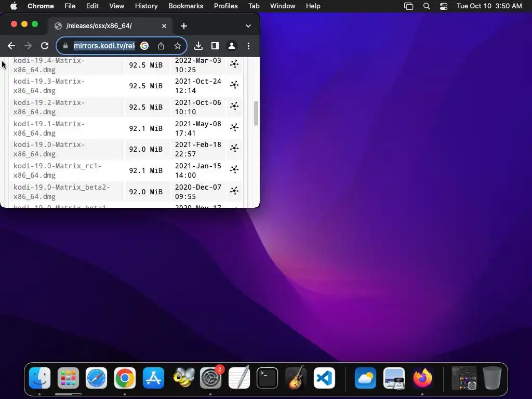Select the /releases/osx/x86_64/ tab
Viewport: 532px width, 399px height.
pyautogui.click(x=110, y=26)
